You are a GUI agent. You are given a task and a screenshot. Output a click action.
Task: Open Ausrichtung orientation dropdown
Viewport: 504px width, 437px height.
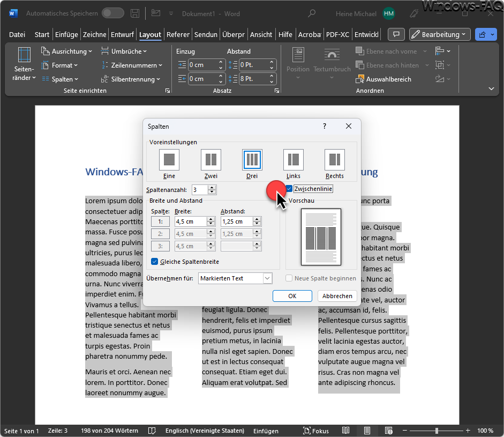pyautogui.click(x=67, y=51)
